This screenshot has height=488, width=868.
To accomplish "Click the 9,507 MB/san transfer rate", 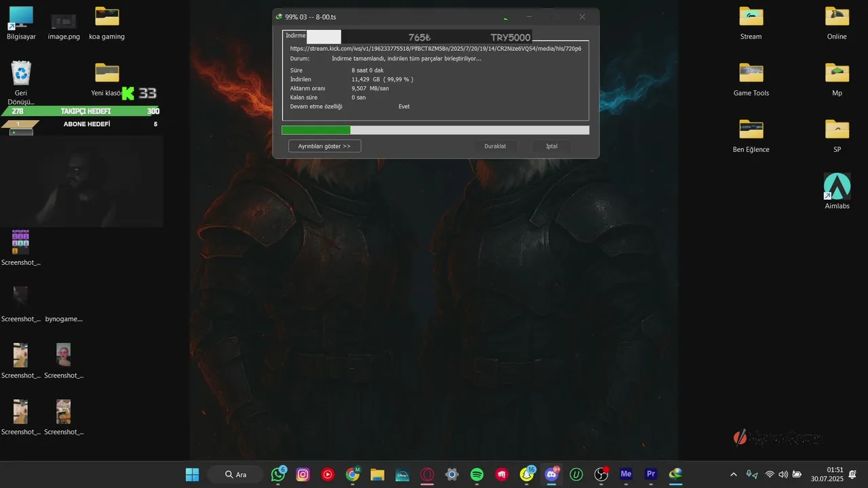I will [x=370, y=88].
